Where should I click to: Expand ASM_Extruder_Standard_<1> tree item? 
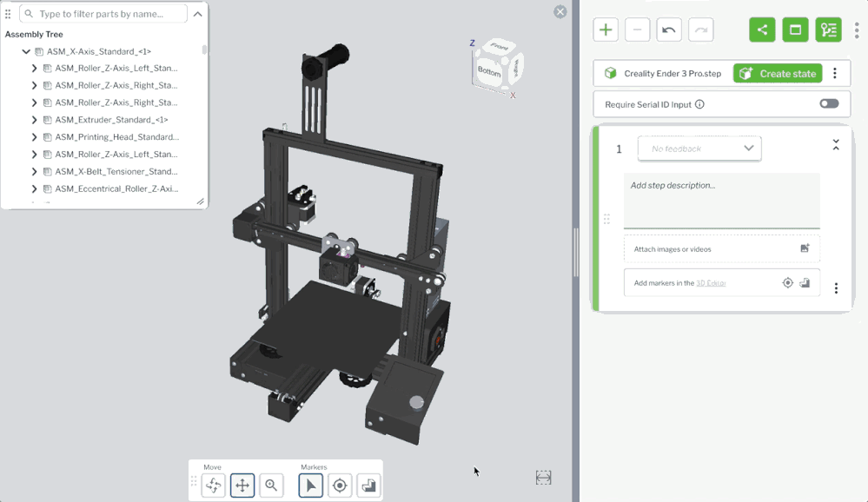coord(34,120)
